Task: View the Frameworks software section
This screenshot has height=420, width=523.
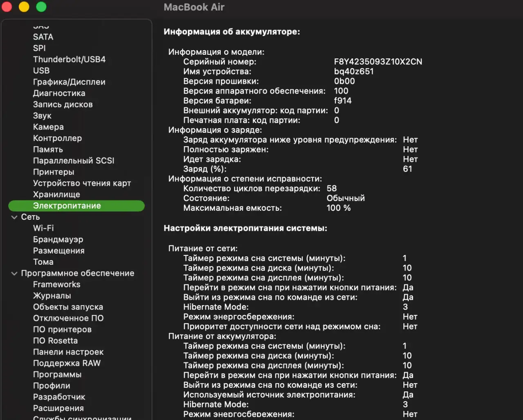Action: (x=56, y=284)
